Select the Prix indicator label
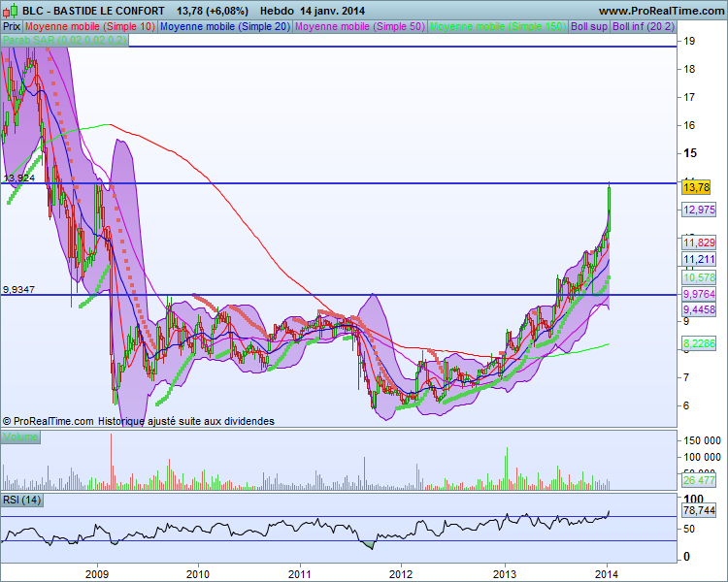728x582 pixels. click(12, 26)
